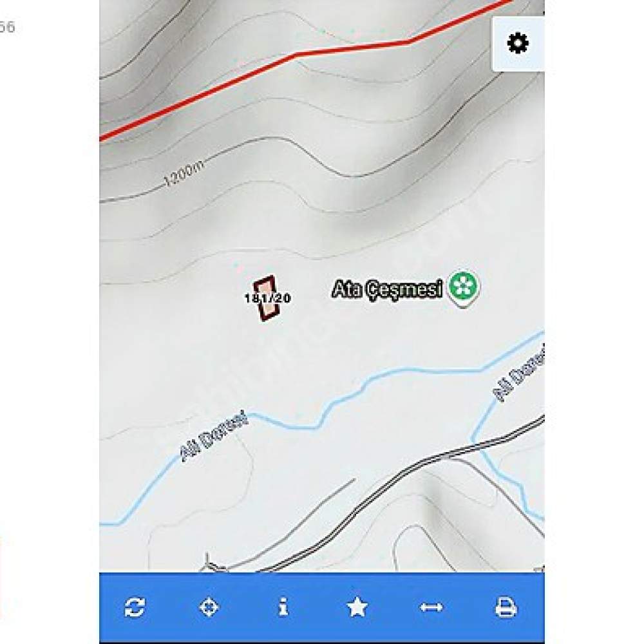Open the info icon in bottom bar
The width and height of the screenshot is (644, 644).
[283, 607]
